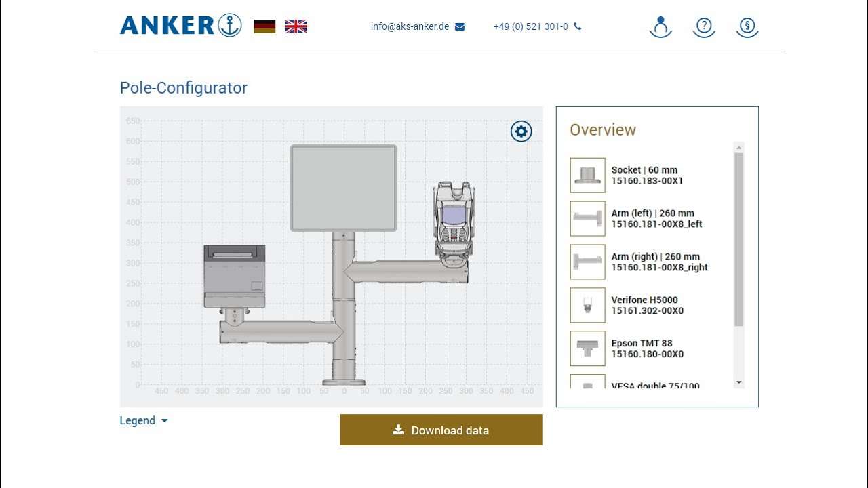This screenshot has width=868, height=488.
Task: Select the receipt printer in the drawing
Action: tap(235, 276)
